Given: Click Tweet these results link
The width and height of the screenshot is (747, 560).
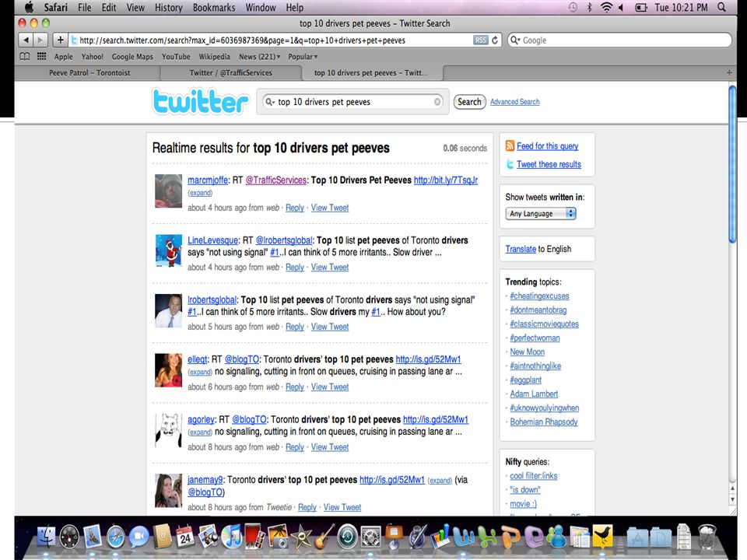Looking at the screenshot, I should tap(549, 164).
